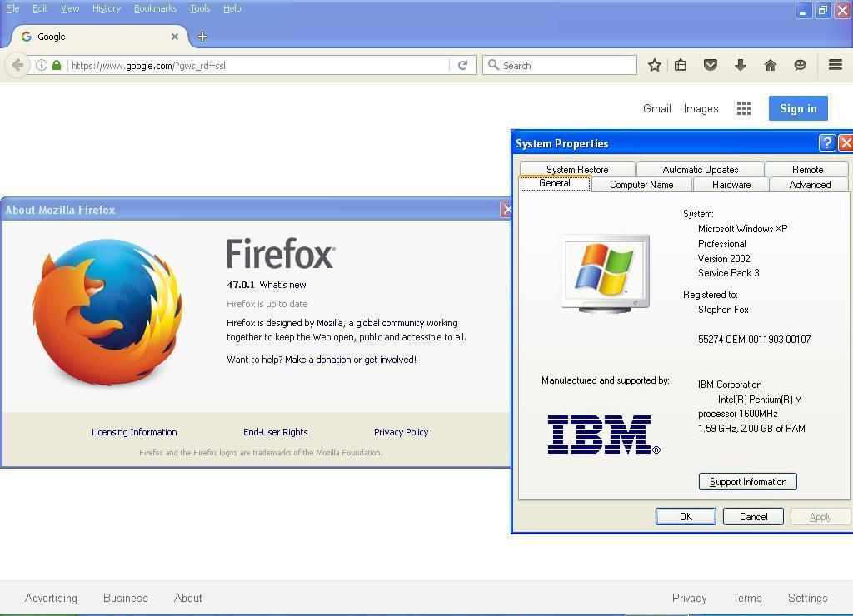
Task: Open End-User Rights link
Action: [275, 432]
